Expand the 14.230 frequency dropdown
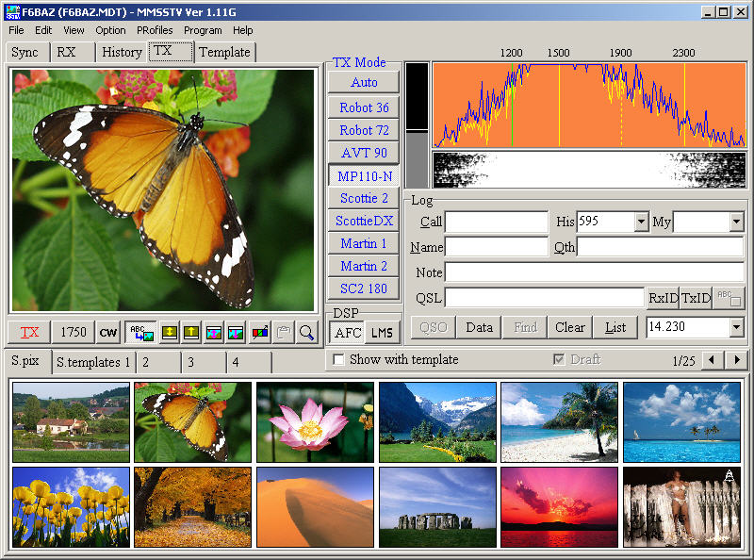Screen dimensions: 754x560 (x=736, y=328)
